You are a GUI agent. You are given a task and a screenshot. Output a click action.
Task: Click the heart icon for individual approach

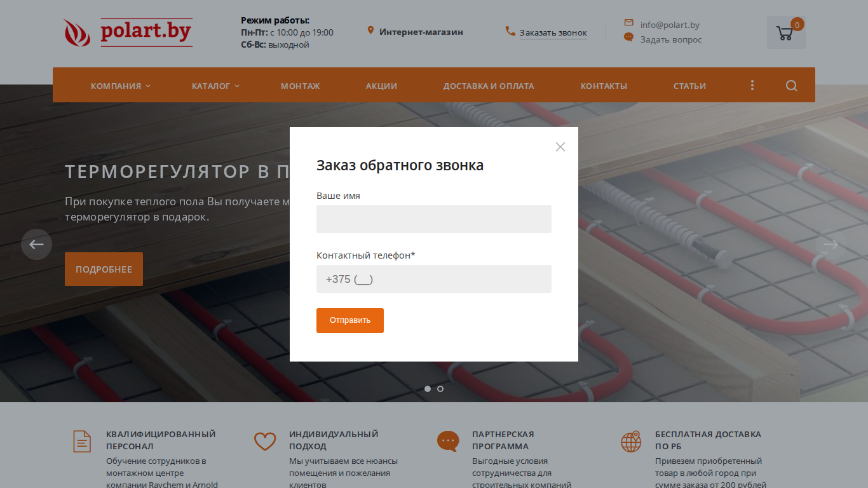265,441
